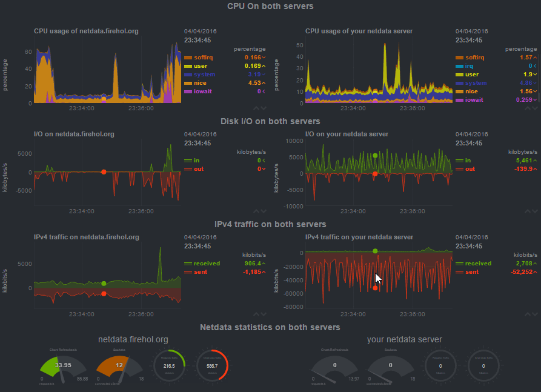Click the firehol CPU usage chart plot area

[107, 69]
